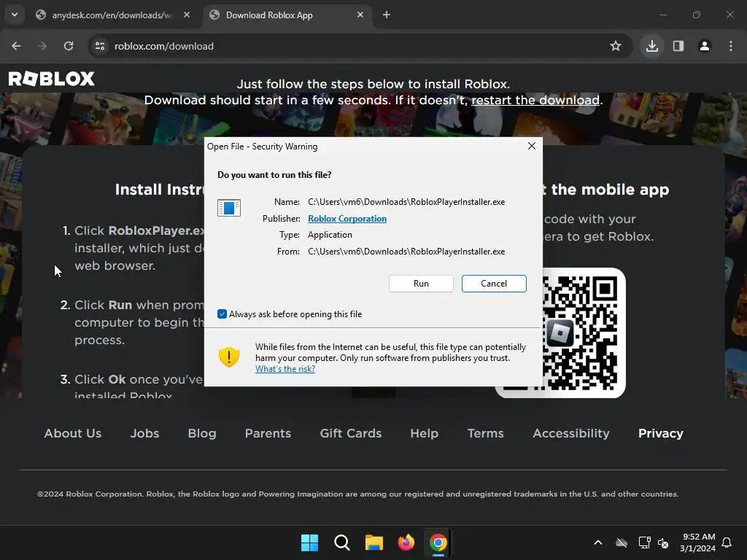
Task: Open the Jobs footer link
Action: 145,433
